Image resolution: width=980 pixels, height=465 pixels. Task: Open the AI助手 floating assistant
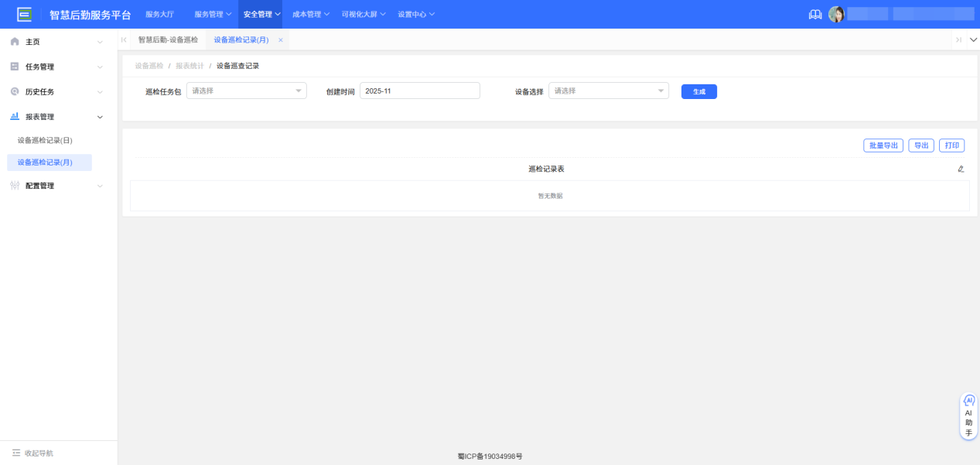coord(968,415)
